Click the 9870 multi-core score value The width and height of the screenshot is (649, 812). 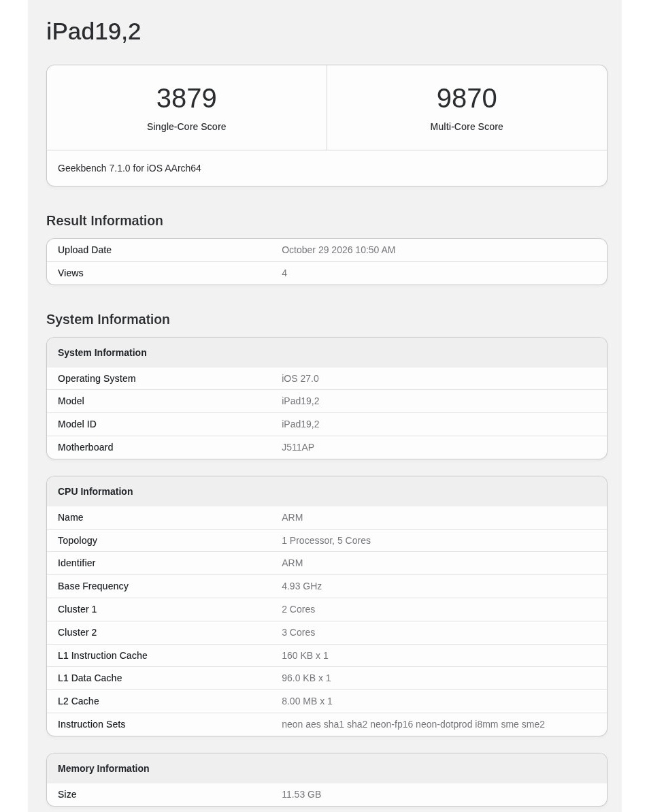466,99
